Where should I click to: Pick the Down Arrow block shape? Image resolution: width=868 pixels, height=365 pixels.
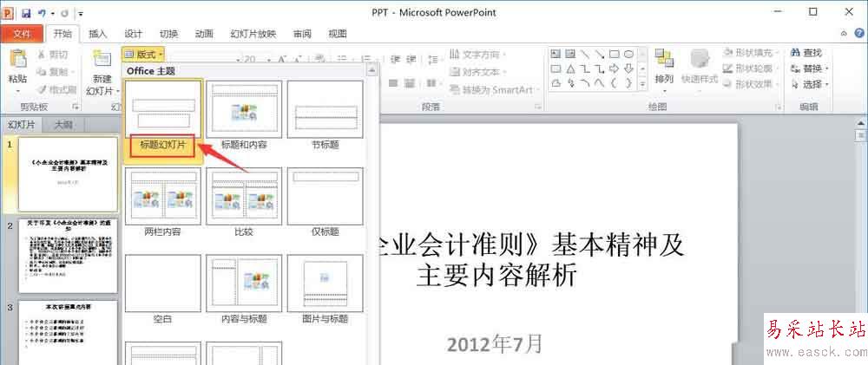click(628, 69)
